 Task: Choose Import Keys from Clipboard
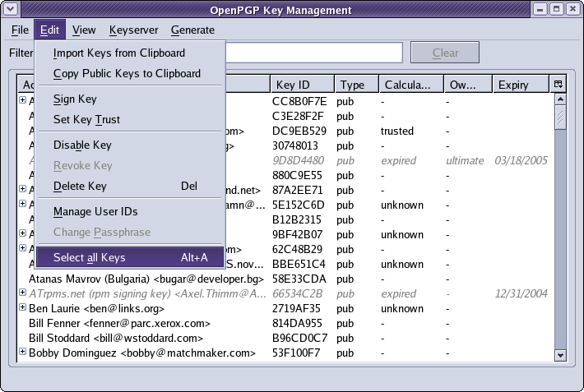pos(130,53)
